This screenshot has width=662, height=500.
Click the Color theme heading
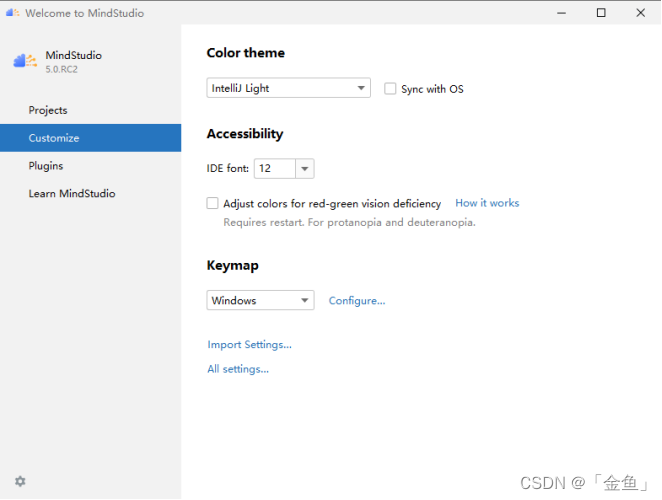pyautogui.click(x=246, y=53)
